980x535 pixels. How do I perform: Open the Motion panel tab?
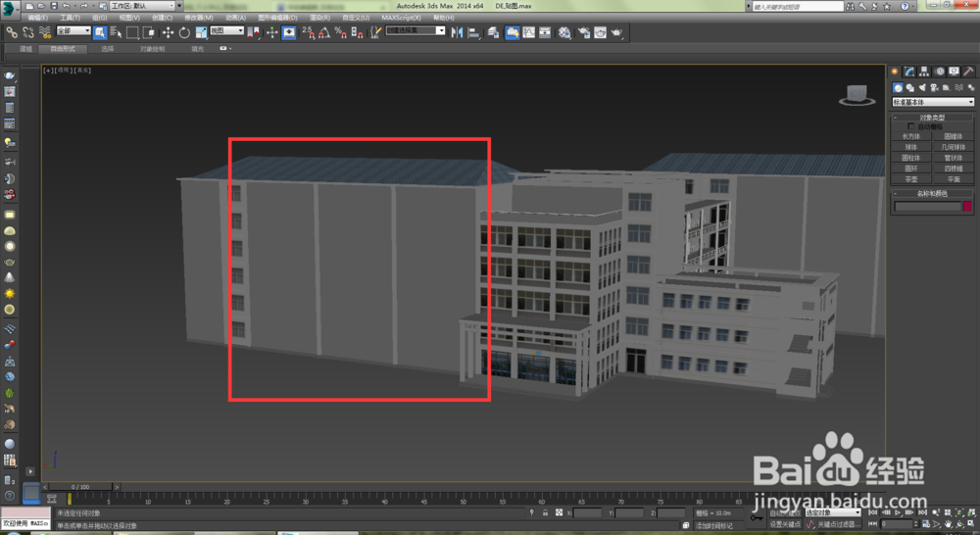pyautogui.click(x=940, y=72)
